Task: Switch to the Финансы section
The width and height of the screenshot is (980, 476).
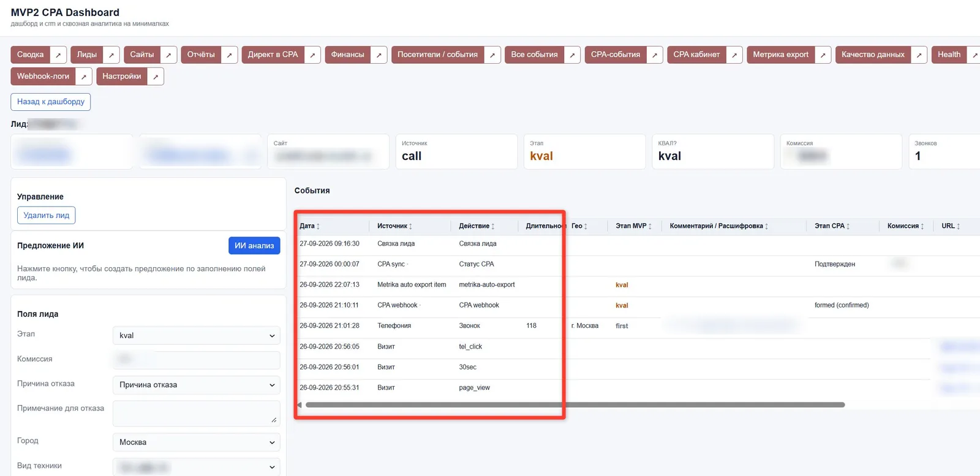Action: pos(348,55)
